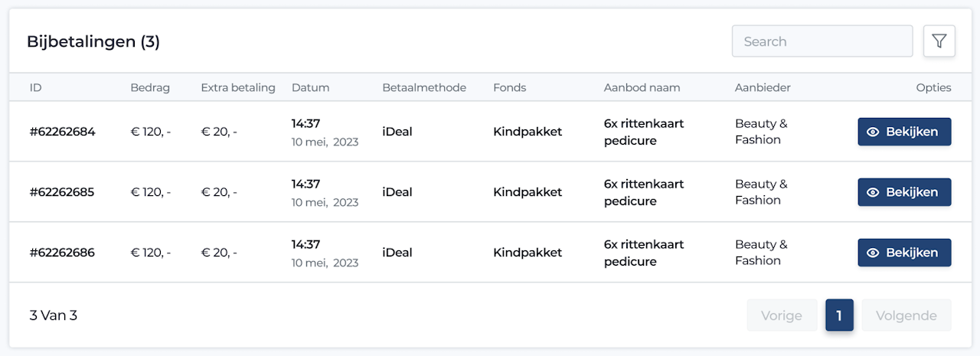Select the #62262686 ID cell

pyautogui.click(x=62, y=253)
